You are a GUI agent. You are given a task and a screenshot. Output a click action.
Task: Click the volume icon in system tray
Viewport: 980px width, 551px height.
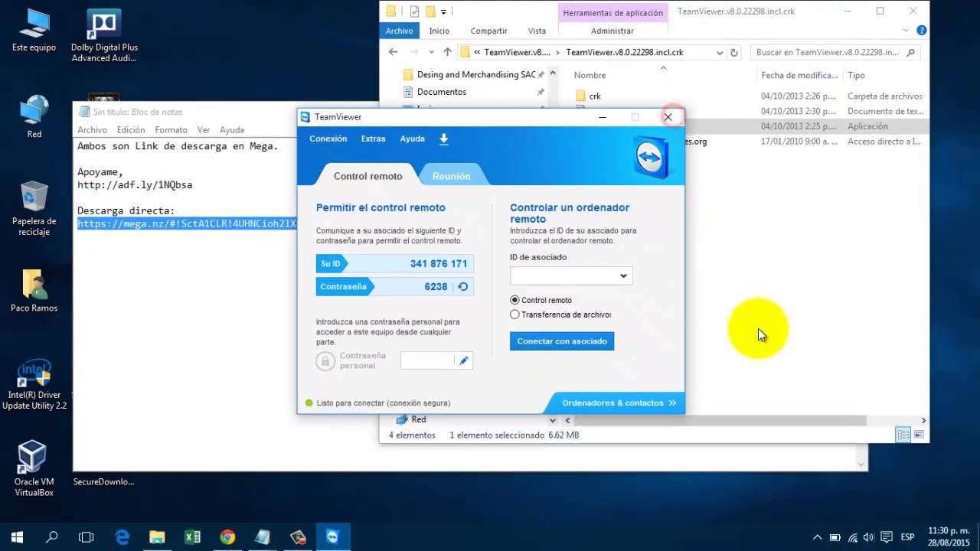870,537
